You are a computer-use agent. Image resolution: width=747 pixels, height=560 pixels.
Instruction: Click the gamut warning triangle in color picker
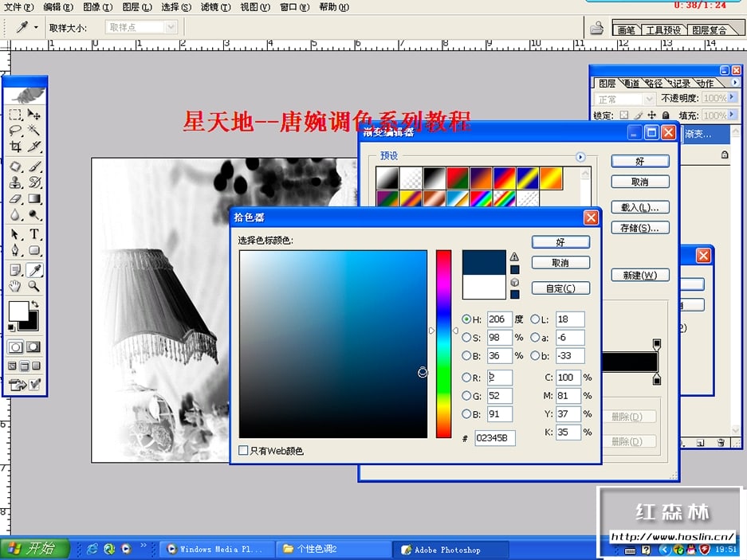514,257
